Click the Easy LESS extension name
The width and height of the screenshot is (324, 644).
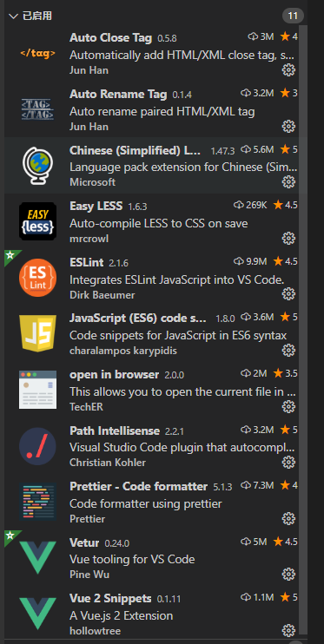tap(96, 207)
